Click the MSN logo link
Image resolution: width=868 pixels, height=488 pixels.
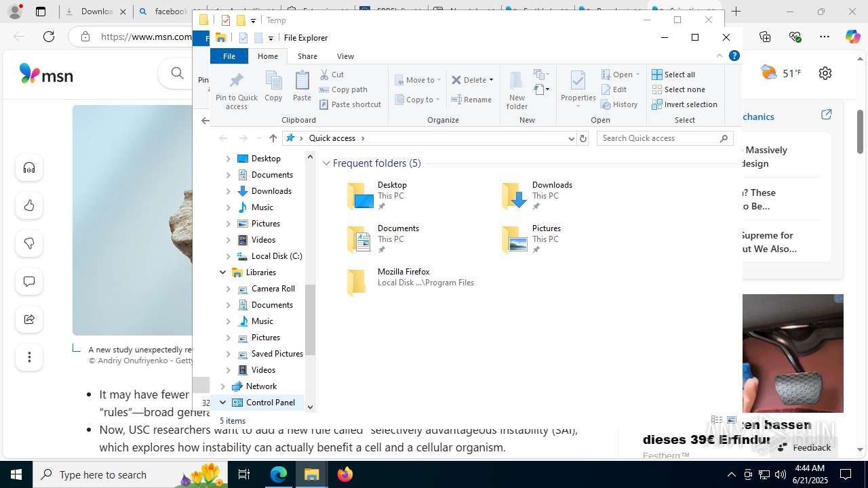(x=46, y=73)
